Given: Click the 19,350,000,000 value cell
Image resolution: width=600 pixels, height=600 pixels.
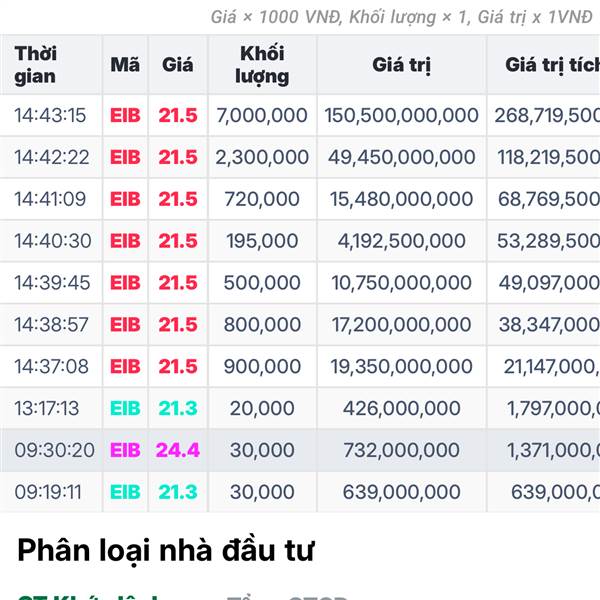Looking at the screenshot, I should click(402, 367).
